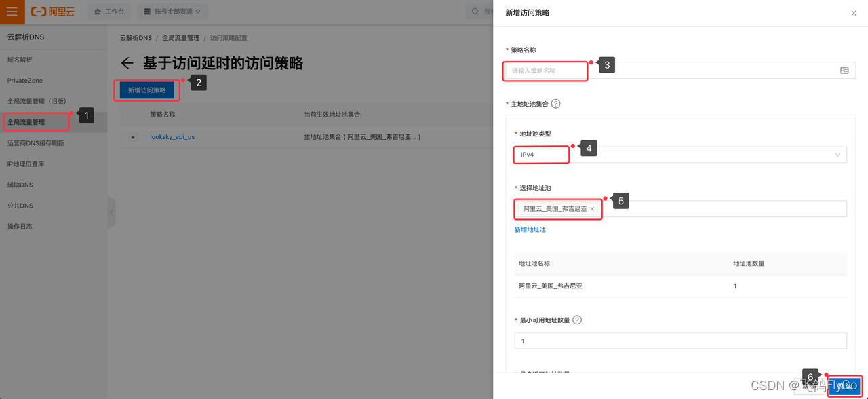Viewport: 868px width, 399px height.
Task: Show help for 主地址池集合
Action: point(556,104)
